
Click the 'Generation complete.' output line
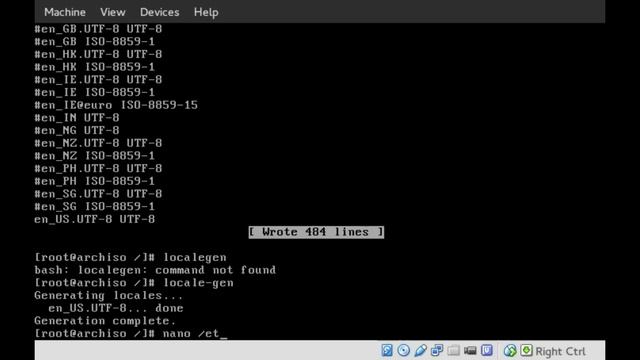click(105, 321)
